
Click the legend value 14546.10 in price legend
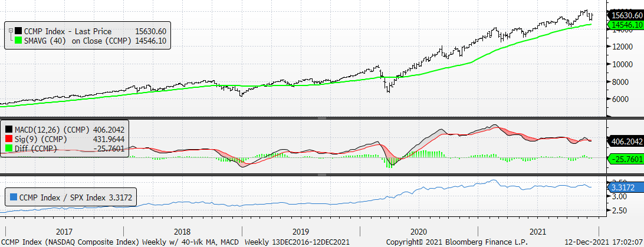[x=151, y=41]
